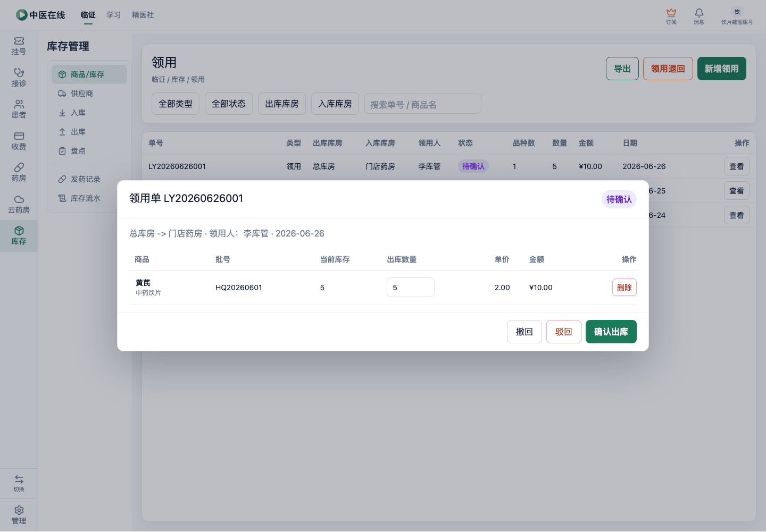Image resolution: width=766 pixels, height=532 pixels.
Task: Click 李库管 cell in the table
Action: 429,166
